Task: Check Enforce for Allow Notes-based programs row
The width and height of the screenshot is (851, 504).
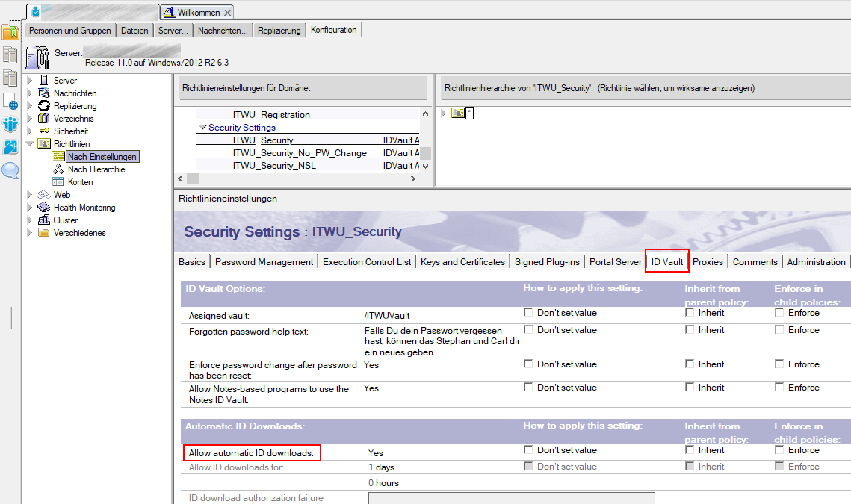Action: pyautogui.click(x=779, y=387)
